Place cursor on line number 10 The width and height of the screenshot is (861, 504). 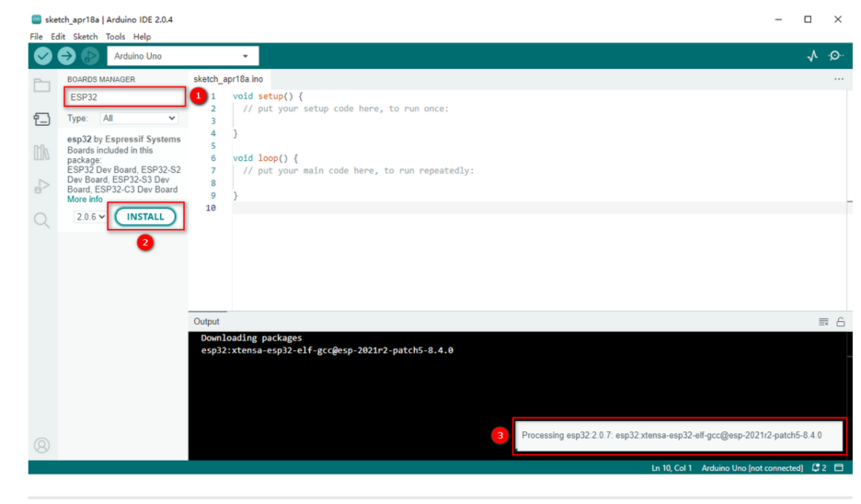click(211, 208)
